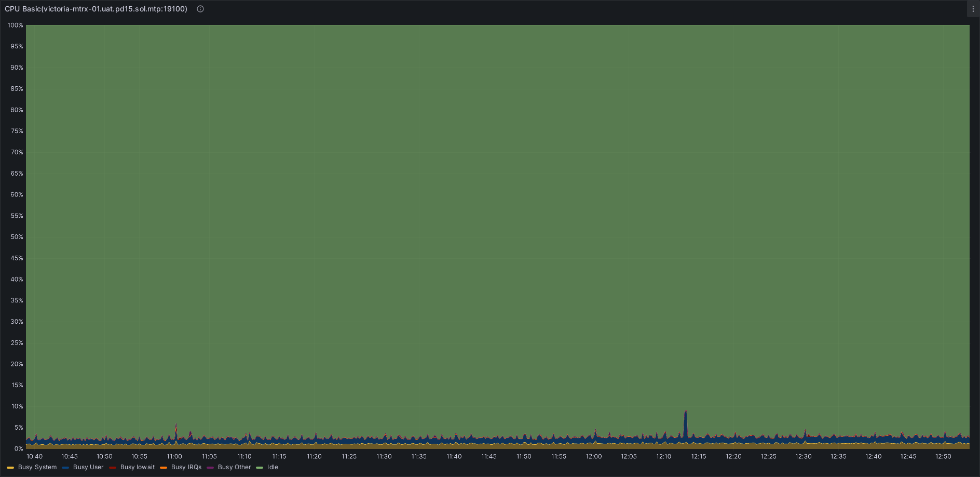Viewport: 980px width, 477px height.
Task: Toggle the Idle legend series
Action: tap(273, 467)
